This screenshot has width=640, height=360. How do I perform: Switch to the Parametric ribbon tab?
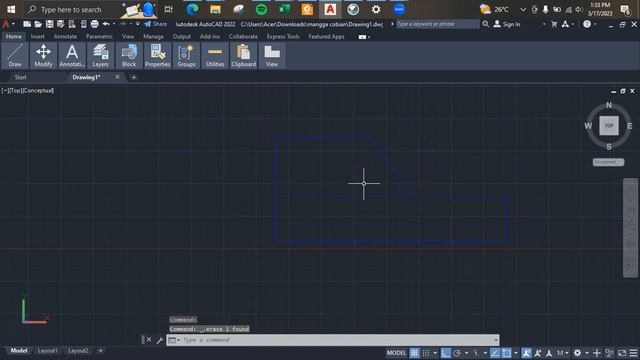(x=99, y=36)
